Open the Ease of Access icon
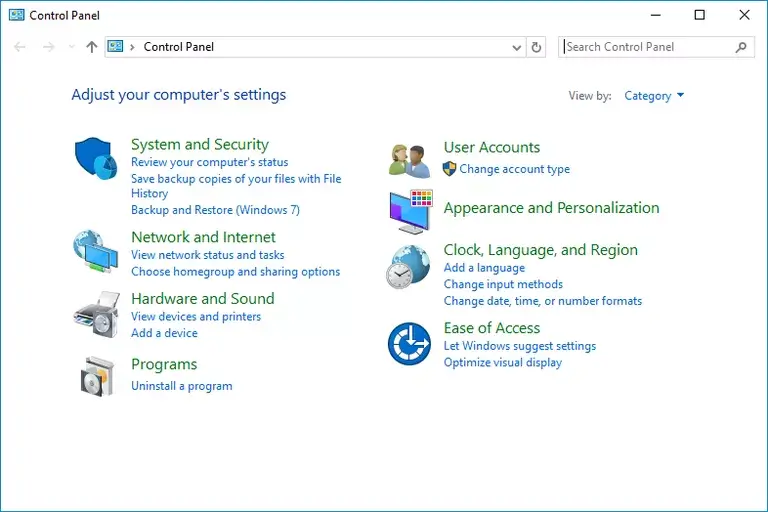768x512 pixels. [409, 343]
